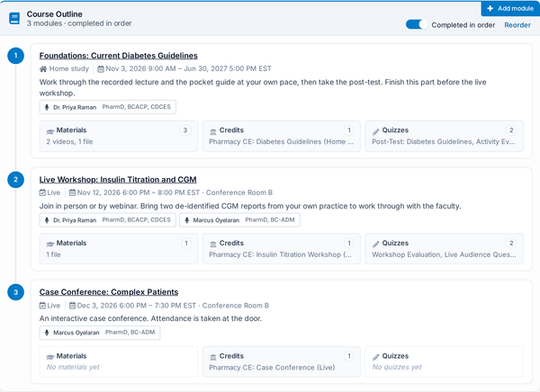Viewport: 540px width, 392px height.
Task: Open Live Workshop: Insulin Titration and CGM
Action: pyautogui.click(x=118, y=180)
